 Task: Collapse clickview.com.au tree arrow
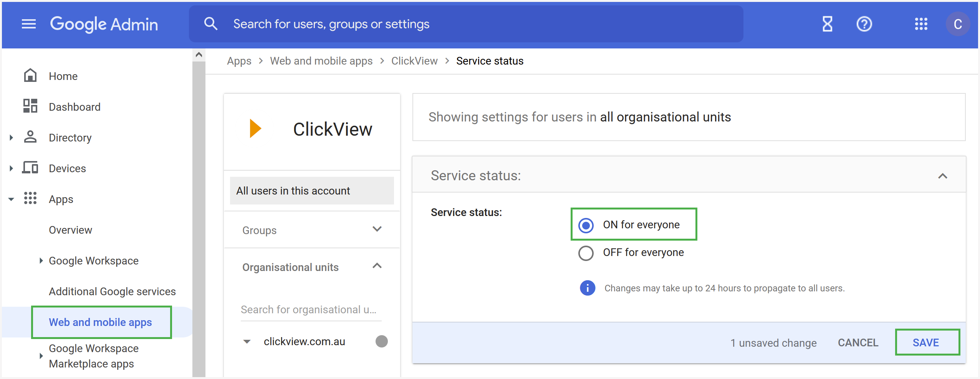pos(247,341)
